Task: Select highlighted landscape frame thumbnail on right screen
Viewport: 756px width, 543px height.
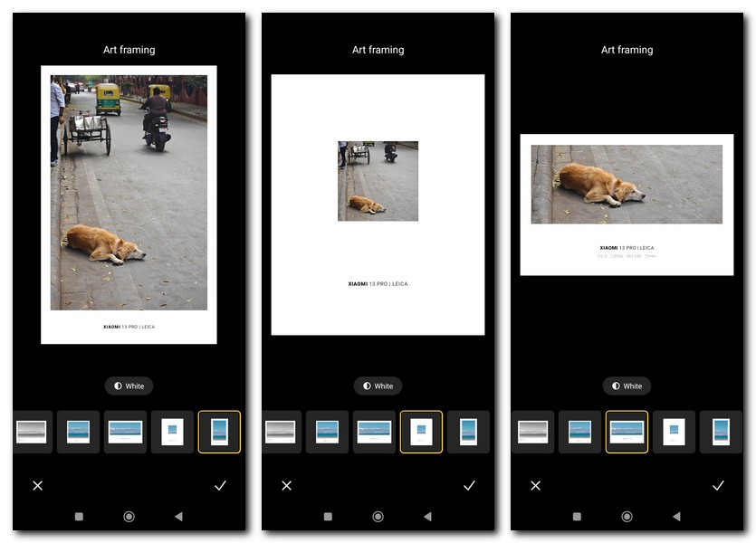Action: click(x=627, y=432)
